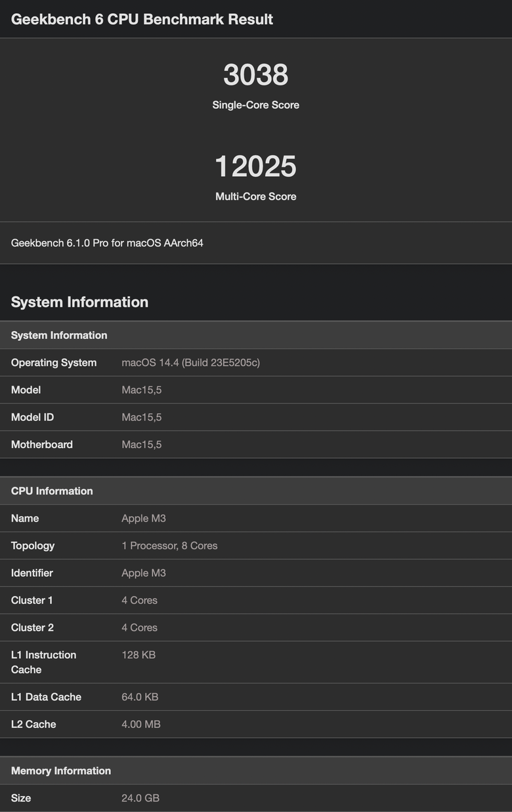Click the Geekbench 6 CPU Benchmark Result title
Image resolution: width=512 pixels, height=812 pixels.
tap(142, 19)
